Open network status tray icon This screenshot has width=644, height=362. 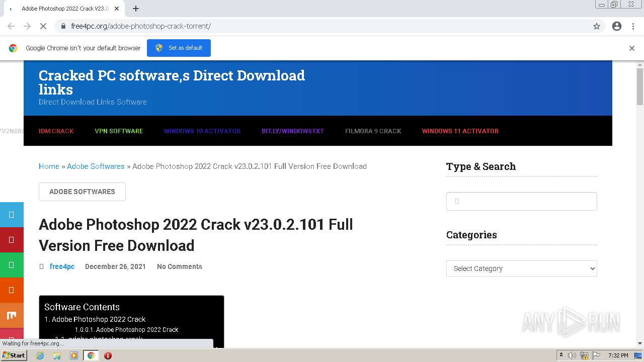click(584, 355)
